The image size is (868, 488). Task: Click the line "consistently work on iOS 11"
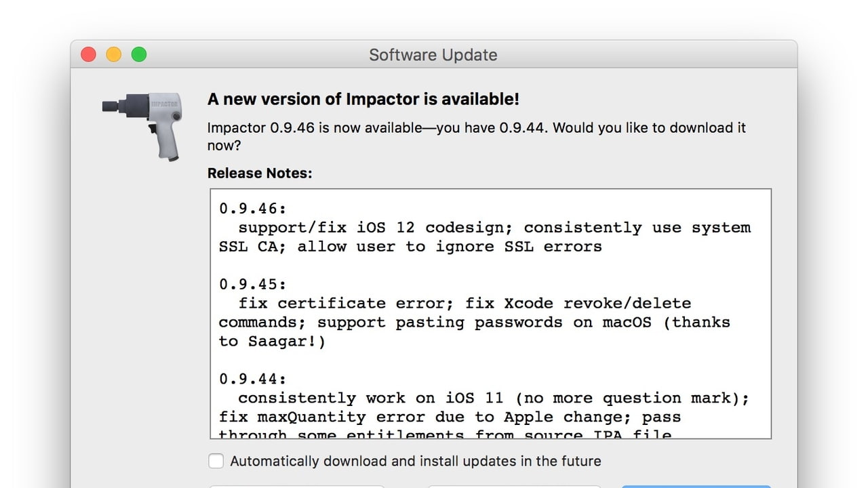tap(494, 398)
